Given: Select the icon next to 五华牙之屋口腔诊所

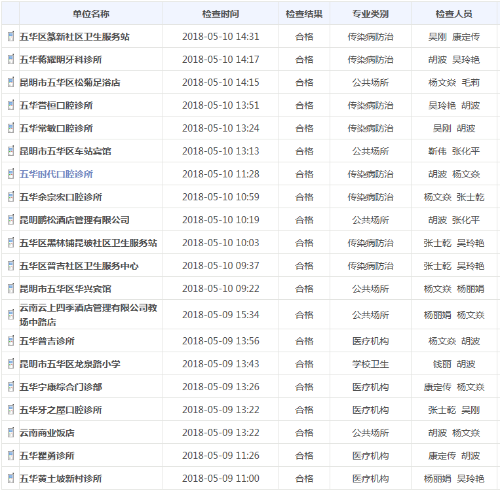Looking at the screenshot, I should [x=11, y=410].
